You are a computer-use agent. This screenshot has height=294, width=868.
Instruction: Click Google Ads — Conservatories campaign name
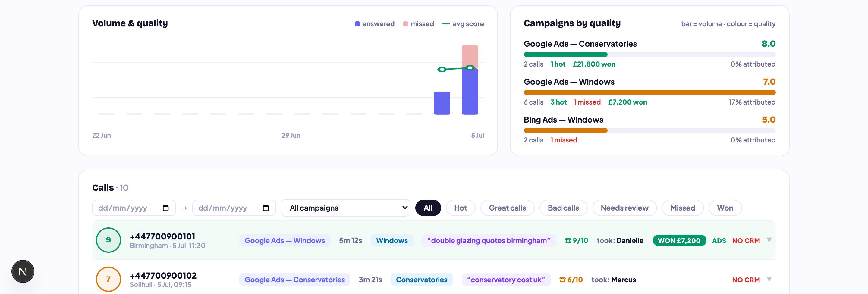point(580,44)
